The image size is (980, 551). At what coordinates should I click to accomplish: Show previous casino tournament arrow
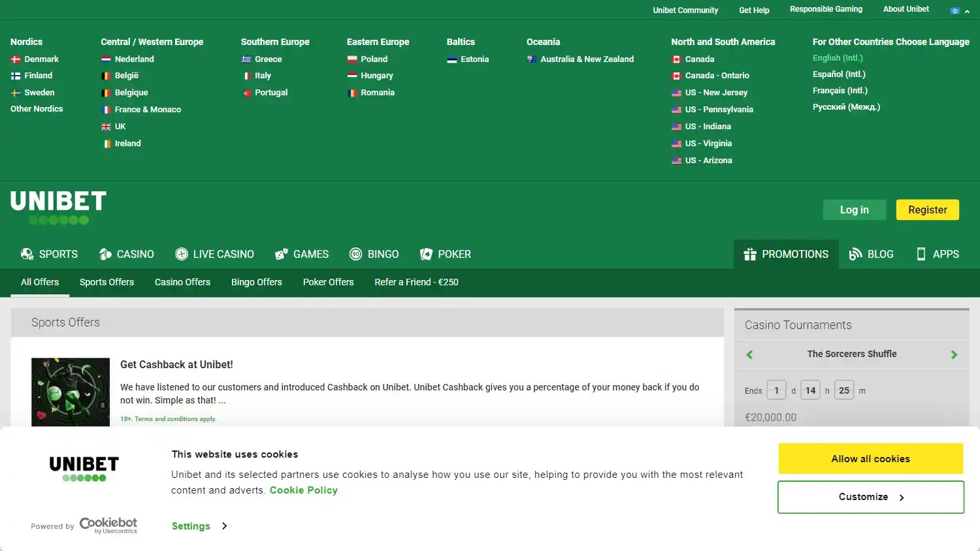tap(749, 354)
